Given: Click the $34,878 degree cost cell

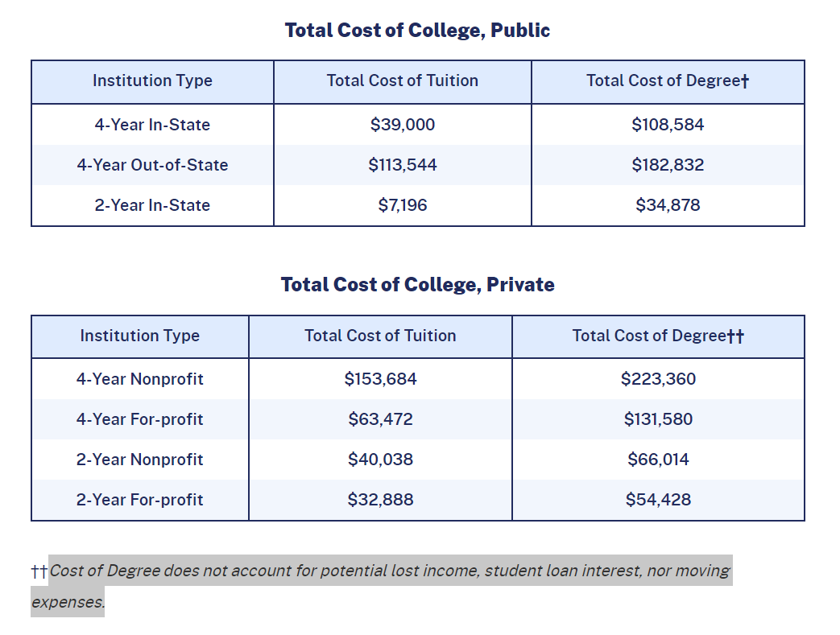Looking at the screenshot, I should point(668,205).
